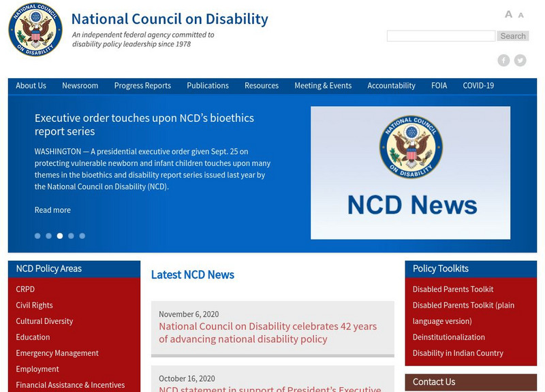Click the November 6, 2020 date text
This screenshot has height=392, width=545.
coord(189,314)
